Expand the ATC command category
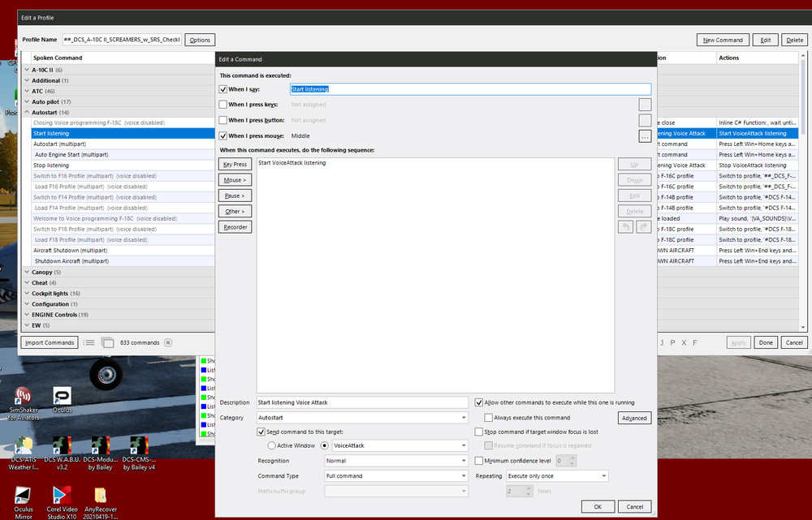This screenshot has height=520, width=812. [x=27, y=91]
